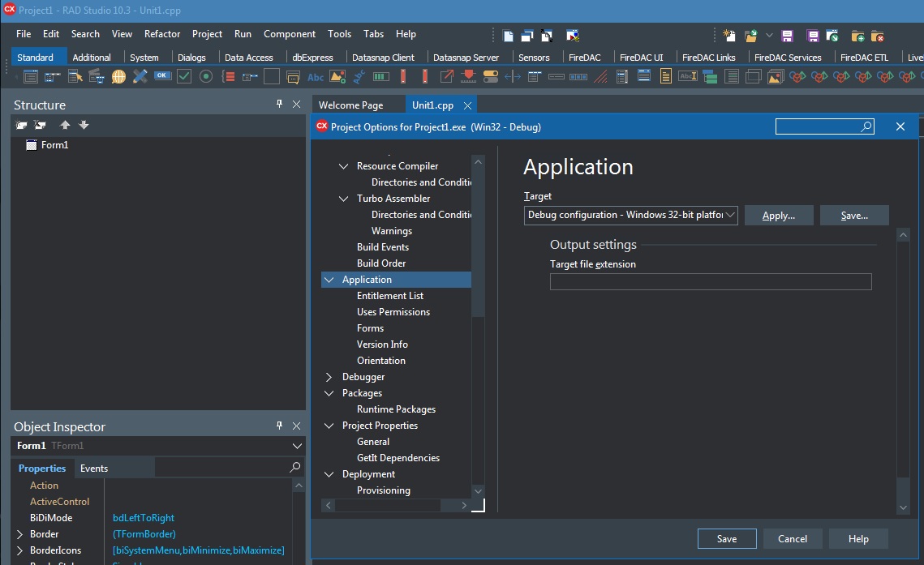Screen dimensions: 924x565
Task: Click the View Form toolbar icon
Action: click(527, 36)
